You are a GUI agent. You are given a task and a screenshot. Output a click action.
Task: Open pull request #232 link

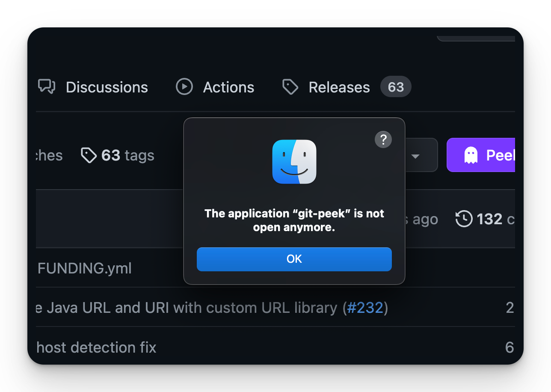(365, 308)
